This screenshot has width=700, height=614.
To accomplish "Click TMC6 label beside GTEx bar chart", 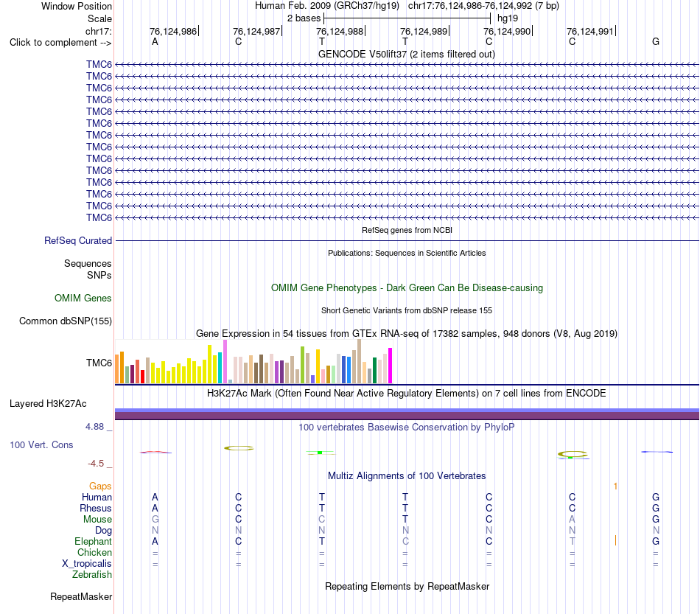I will 99,363.
